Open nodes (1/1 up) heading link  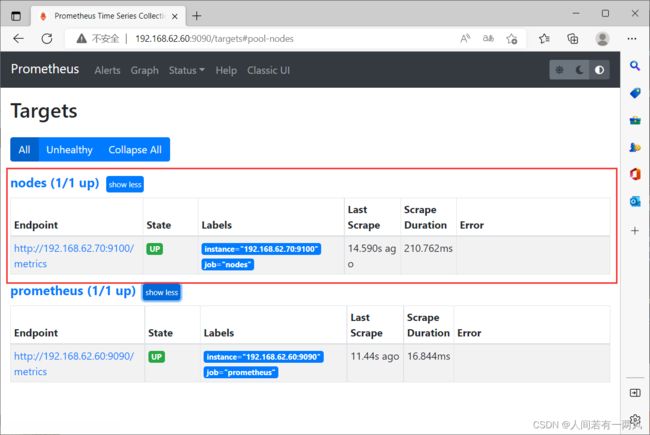click(x=55, y=183)
